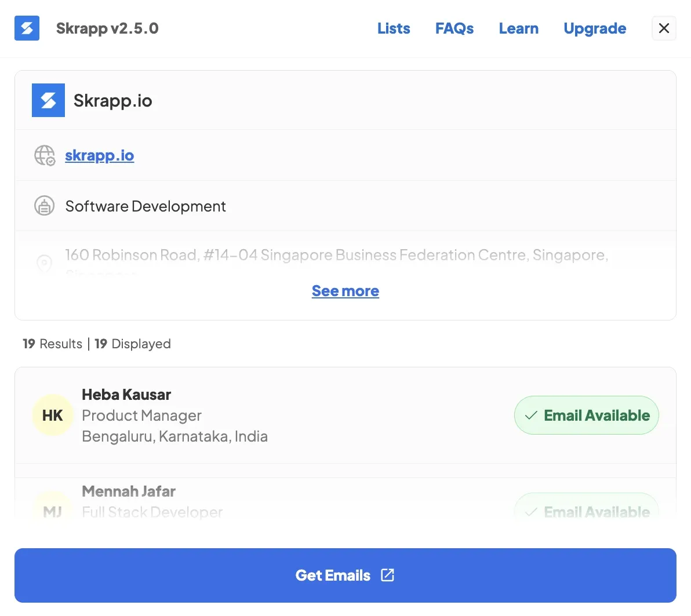Click the external link icon on Get Emails
The height and width of the screenshot is (616, 691).
point(387,575)
